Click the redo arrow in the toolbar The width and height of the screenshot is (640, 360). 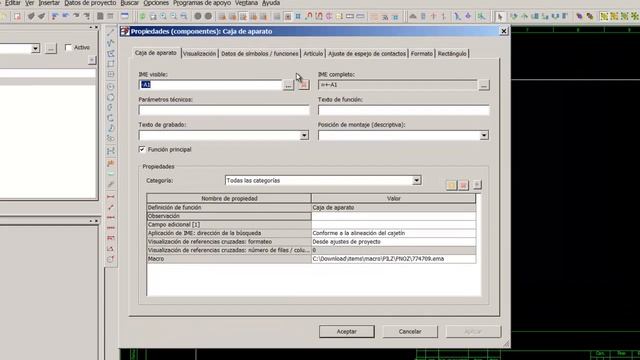click(76, 16)
